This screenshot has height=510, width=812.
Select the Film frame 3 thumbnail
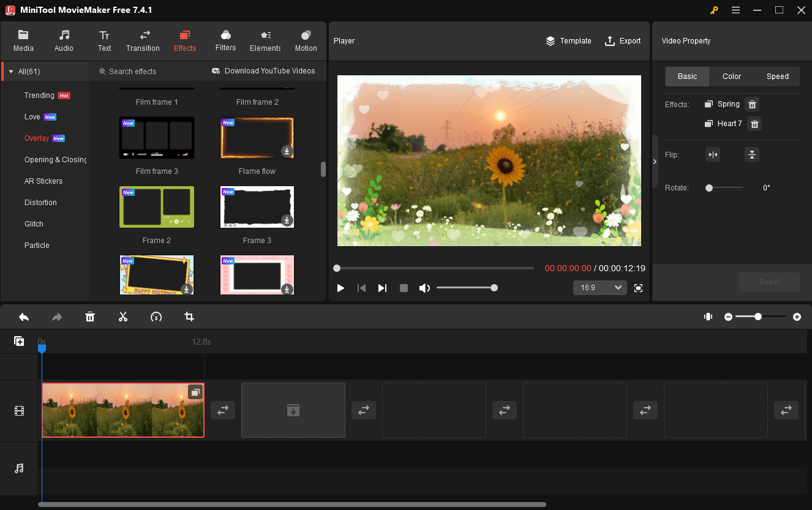click(x=157, y=138)
